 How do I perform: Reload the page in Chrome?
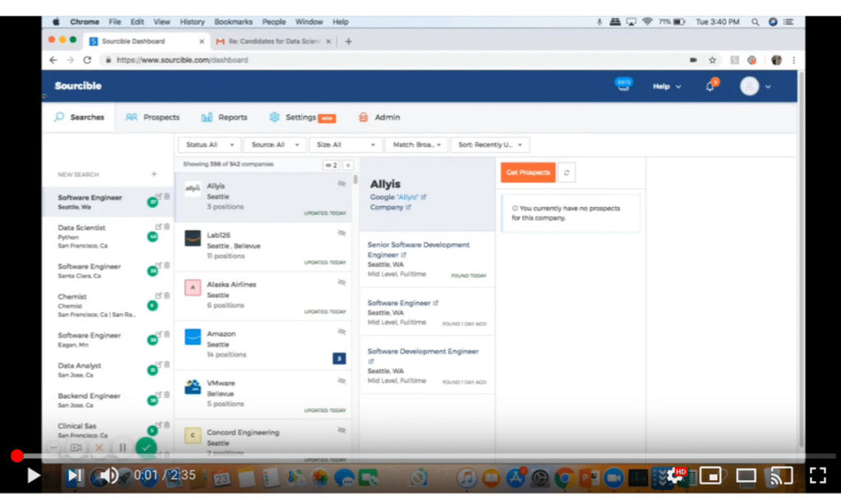click(x=87, y=60)
